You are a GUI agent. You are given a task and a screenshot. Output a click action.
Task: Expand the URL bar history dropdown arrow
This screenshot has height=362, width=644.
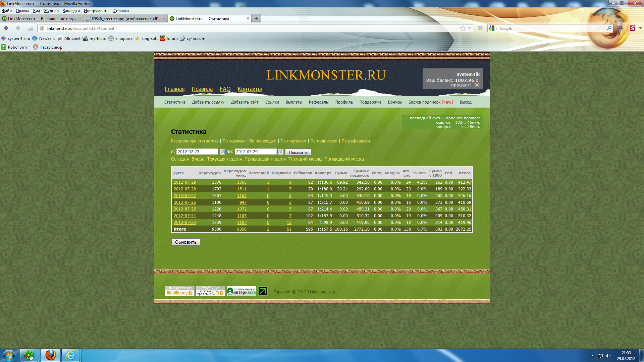[470, 28]
